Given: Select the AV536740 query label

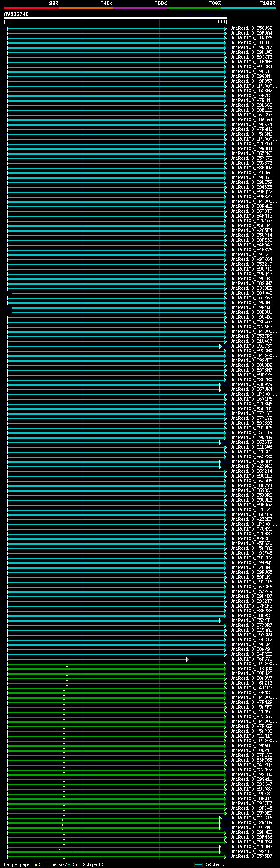Looking at the screenshot, I should pos(17,14).
